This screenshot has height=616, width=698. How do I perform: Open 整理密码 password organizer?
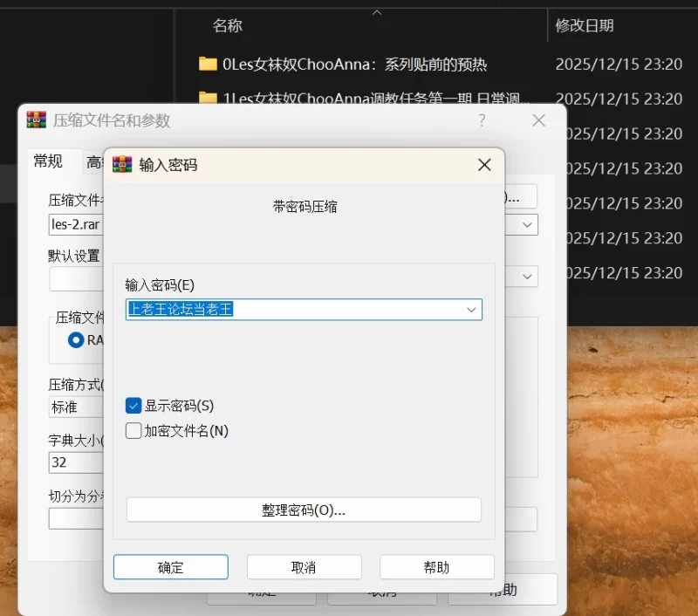click(304, 510)
